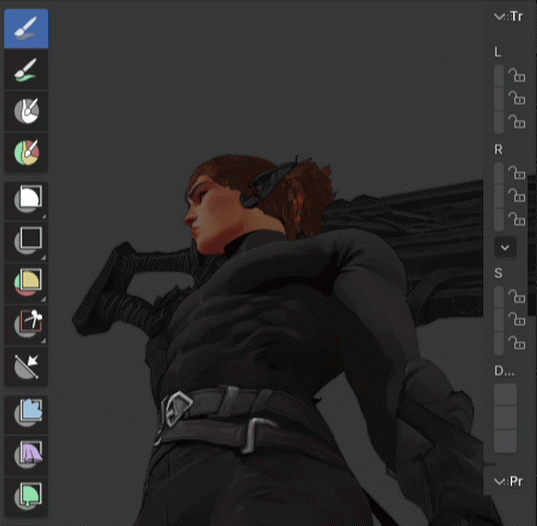Click the first Dimensions field under D...

click(505, 394)
